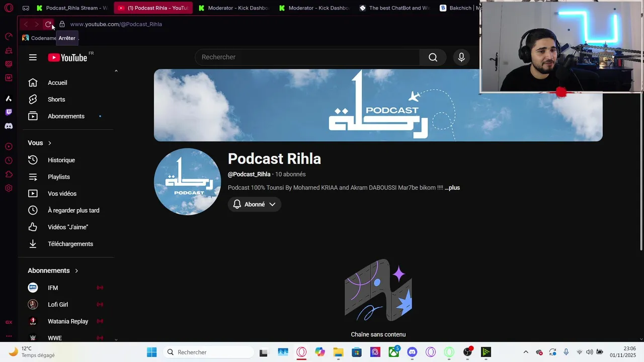Screen dimensions: 644x362
Task: Switch to first Moderator - Kick Dashboard tab
Action: 234,8
